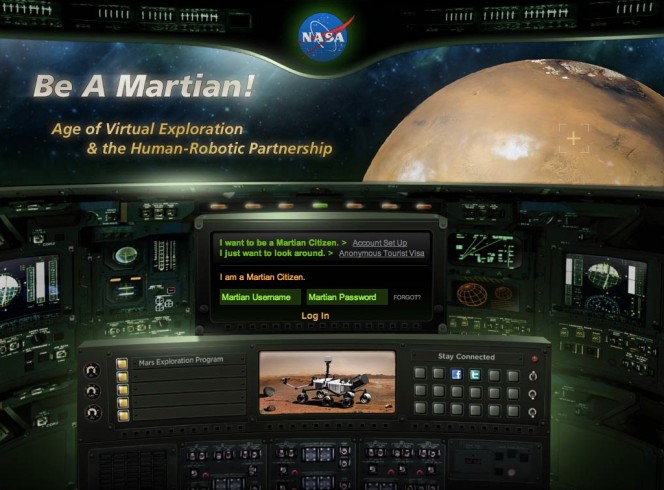Click the crosshair target on Mars

pyautogui.click(x=574, y=138)
